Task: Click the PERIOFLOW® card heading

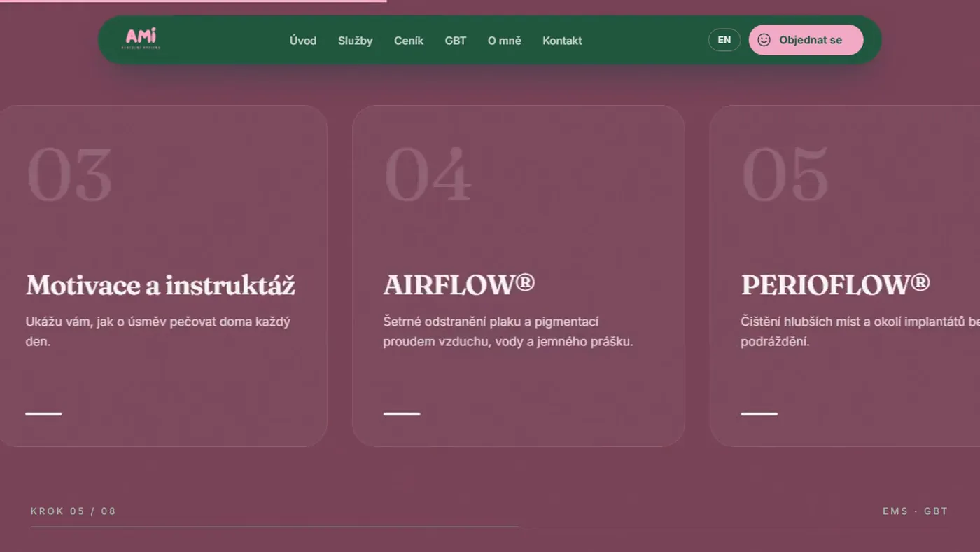Action: [x=836, y=284]
